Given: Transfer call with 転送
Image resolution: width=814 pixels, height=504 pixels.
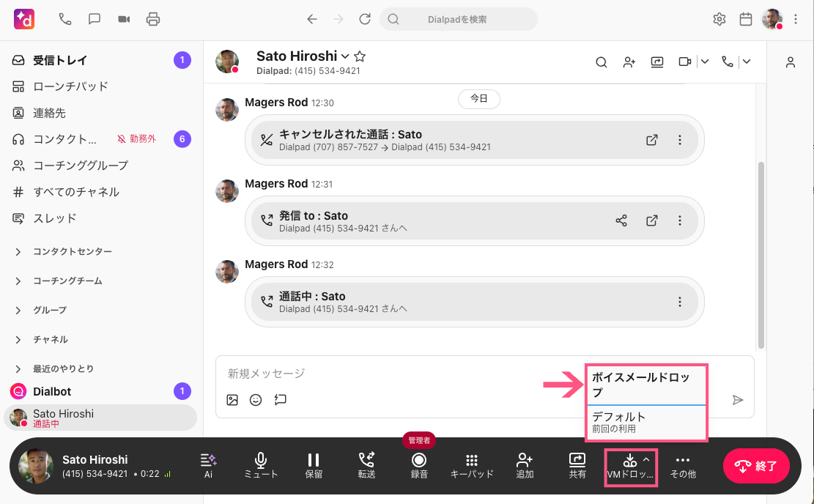Looking at the screenshot, I should click(366, 466).
